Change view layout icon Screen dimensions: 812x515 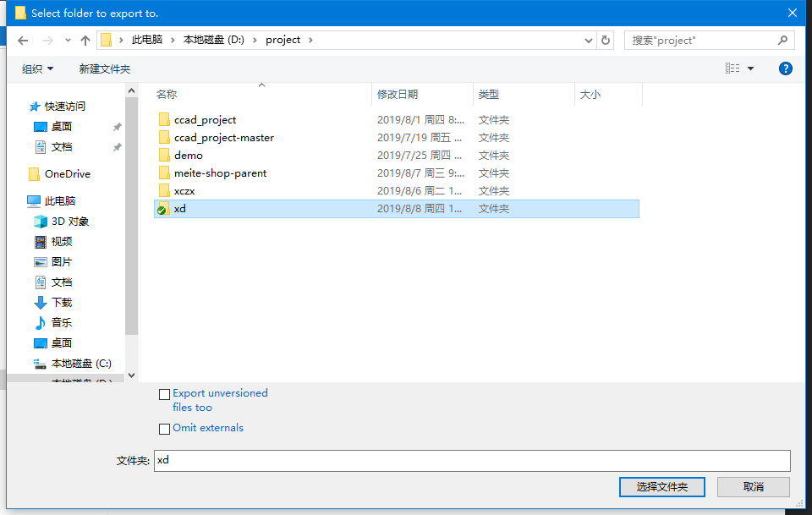pyautogui.click(x=732, y=68)
